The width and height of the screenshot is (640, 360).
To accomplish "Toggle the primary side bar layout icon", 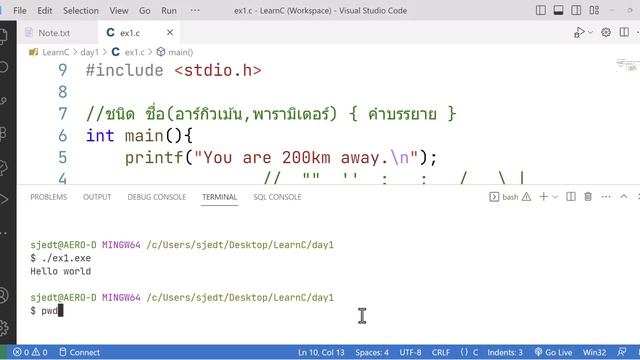I will (x=540, y=11).
